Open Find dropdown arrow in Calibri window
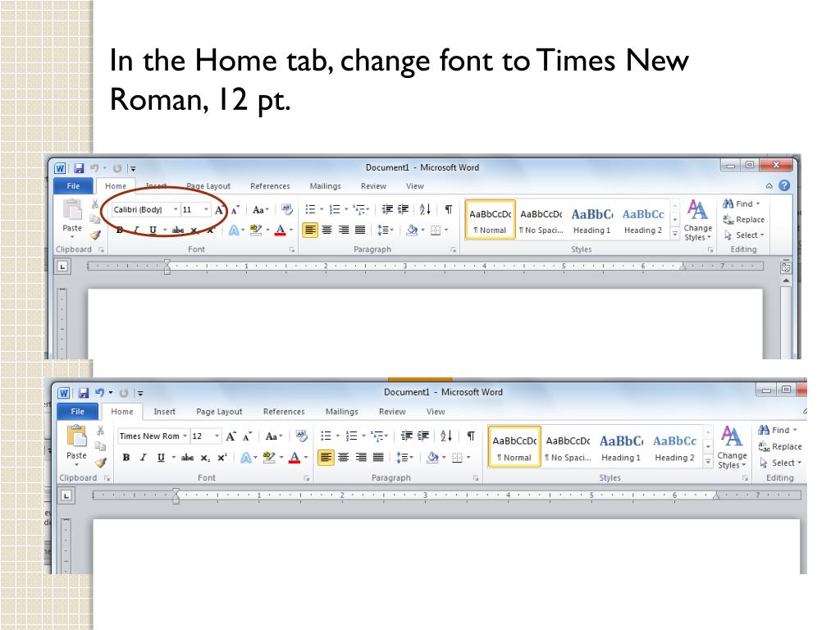The width and height of the screenshot is (840, 630). pos(758,203)
